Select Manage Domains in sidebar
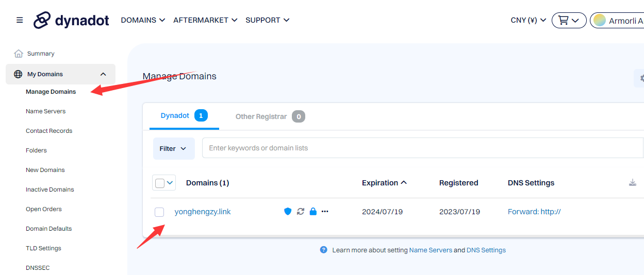The width and height of the screenshot is (644, 275). (x=51, y=92)
